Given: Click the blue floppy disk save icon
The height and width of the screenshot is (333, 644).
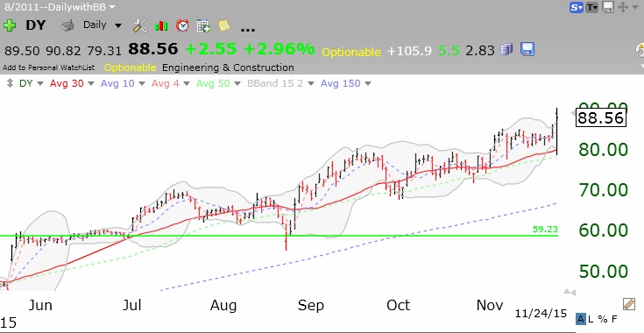Looking at the screenshot, I should [527, 49].
